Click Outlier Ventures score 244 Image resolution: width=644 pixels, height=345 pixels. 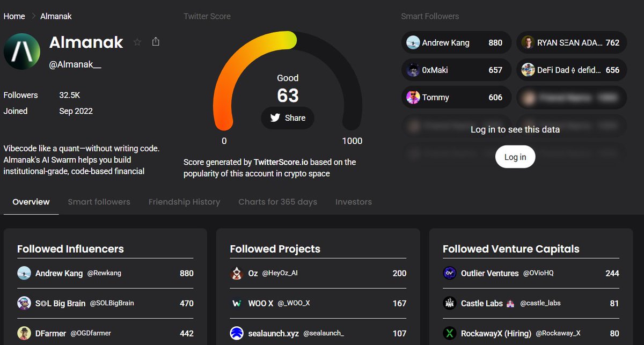(612, 273)
